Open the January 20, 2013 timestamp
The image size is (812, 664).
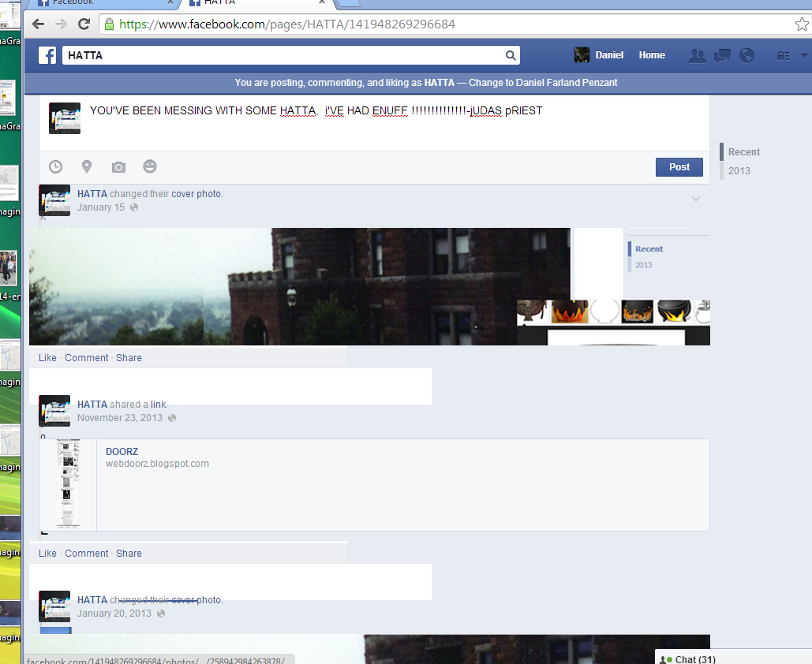(114, 614)
